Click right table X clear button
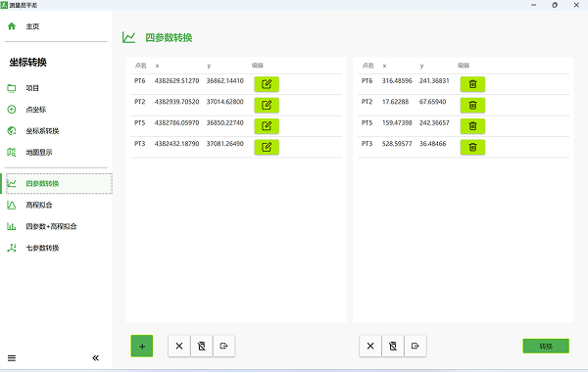This screenshot has width=588, height=373. click(370, 346)
